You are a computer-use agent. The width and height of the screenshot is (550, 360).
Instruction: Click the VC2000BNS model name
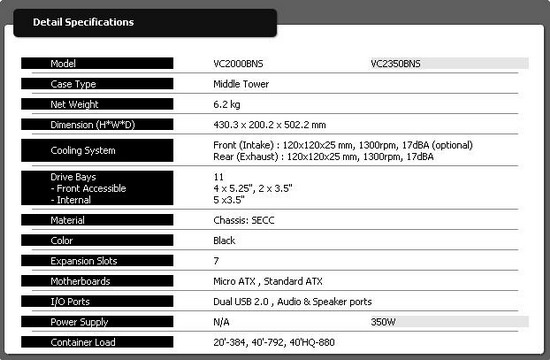(238, 64)
